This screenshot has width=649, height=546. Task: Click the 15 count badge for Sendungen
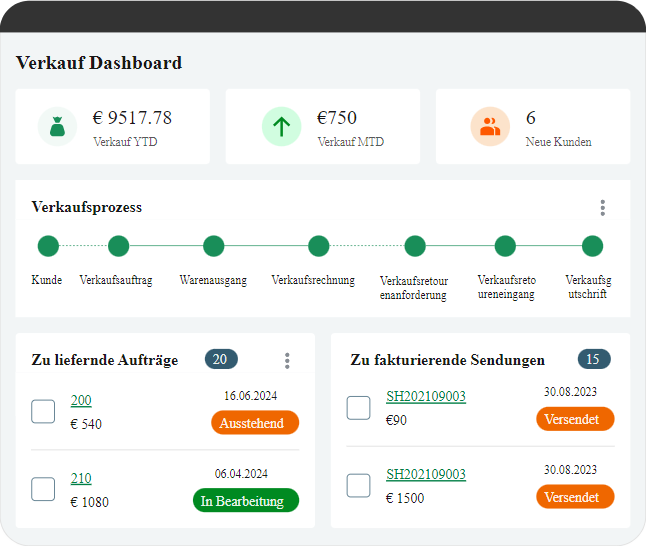(x=594, y=359)
